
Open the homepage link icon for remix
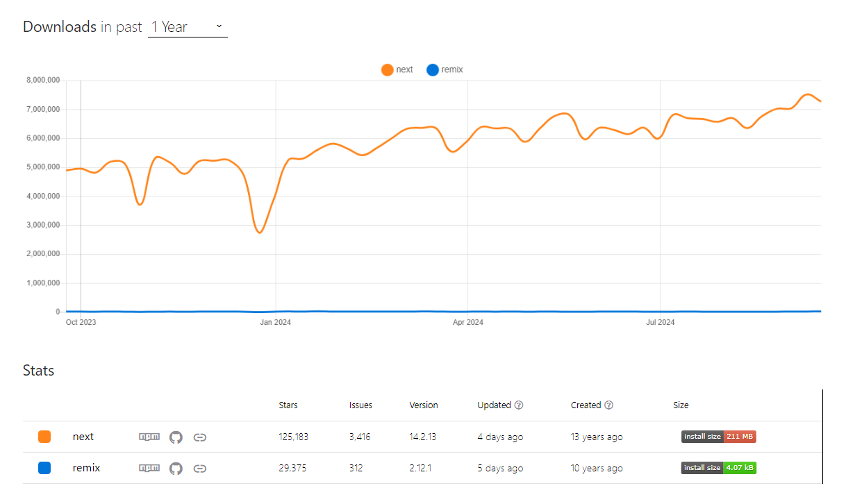(x=200, y=469)
